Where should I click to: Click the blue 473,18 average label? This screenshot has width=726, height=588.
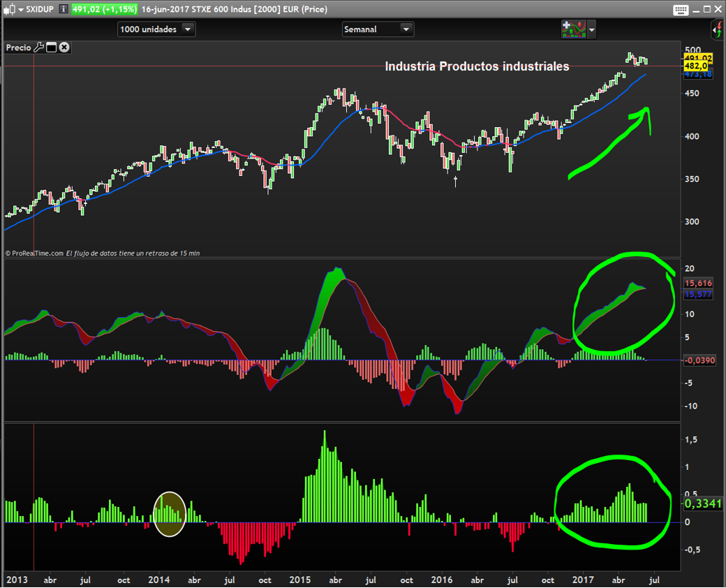click(x=698, y=74)
